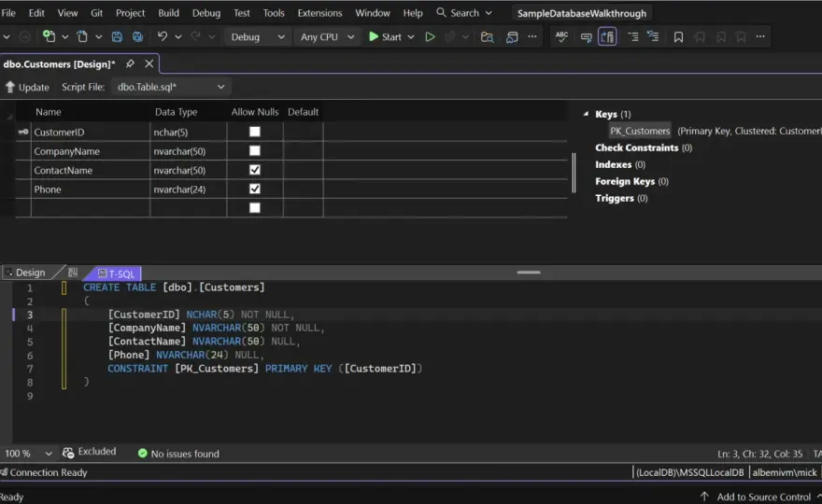Toggle Allow Nulls for CustomerID
The width and height of the screenshot is (822, 504).
click(255, 132)
